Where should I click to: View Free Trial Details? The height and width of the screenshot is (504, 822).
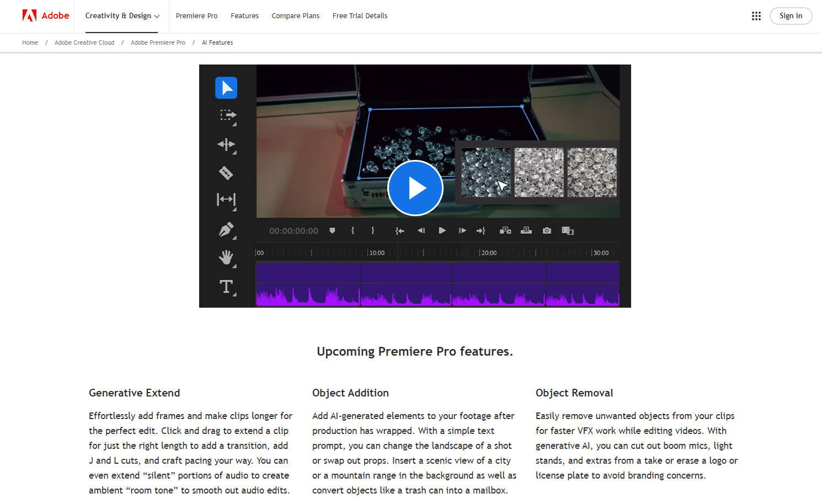pyautogui.click(x=360, y=15)
